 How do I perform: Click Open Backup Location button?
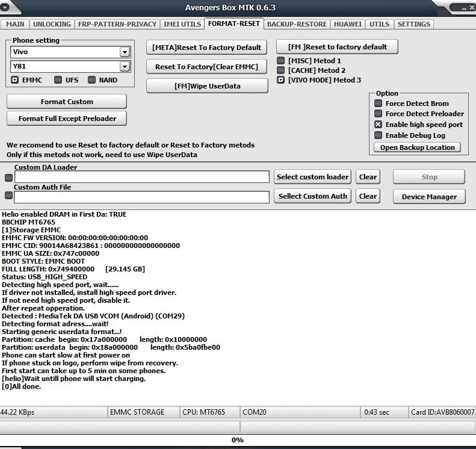pyautogui.click(x=418, y=147)
